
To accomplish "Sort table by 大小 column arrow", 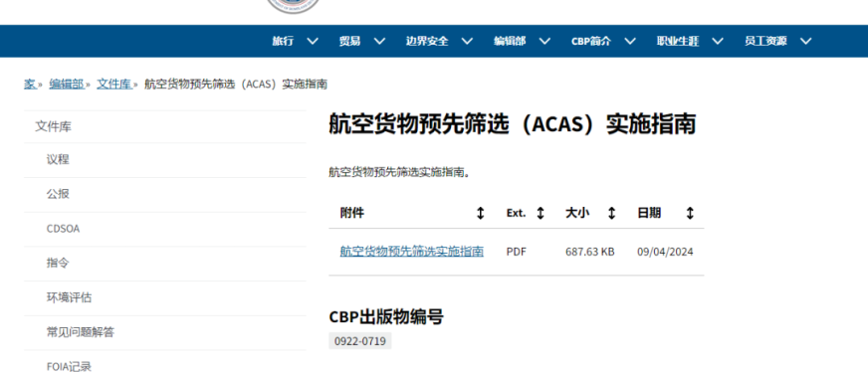I will pos(612,214).
